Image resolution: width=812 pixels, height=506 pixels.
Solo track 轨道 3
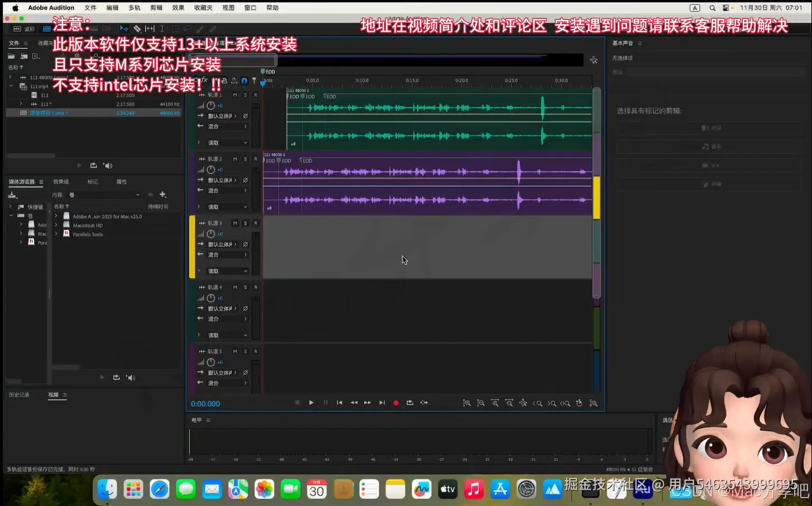(x=245, y=223)
